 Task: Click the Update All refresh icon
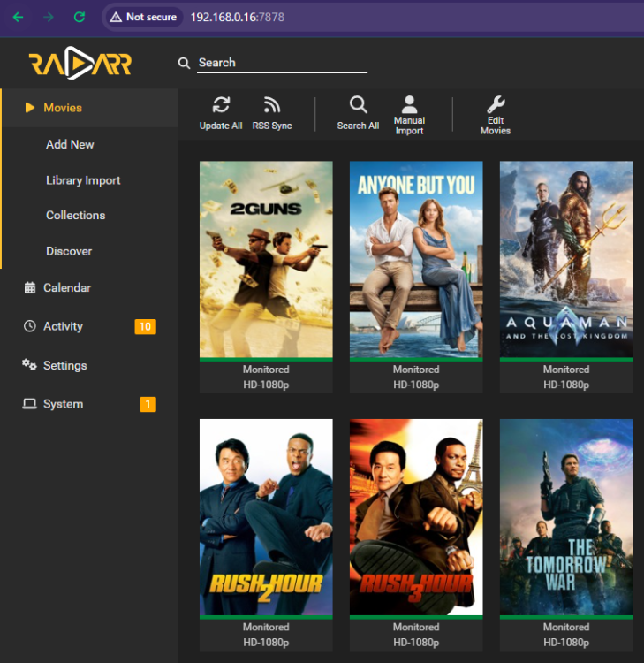point(221,104)
